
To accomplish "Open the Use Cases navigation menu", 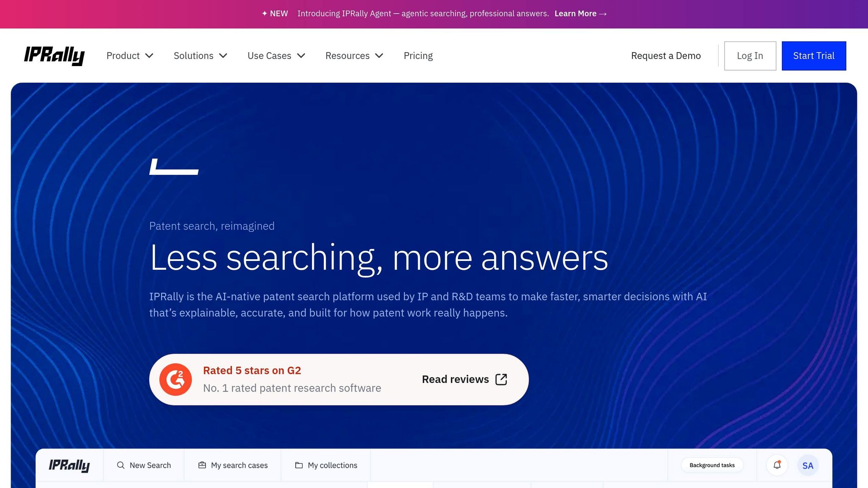I will [x=276, y=55].
